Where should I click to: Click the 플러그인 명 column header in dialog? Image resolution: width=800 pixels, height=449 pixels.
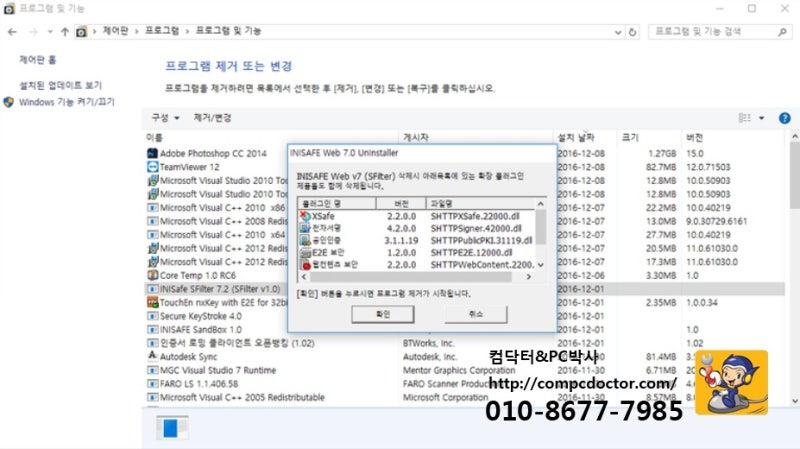click(x=337, y=203)
